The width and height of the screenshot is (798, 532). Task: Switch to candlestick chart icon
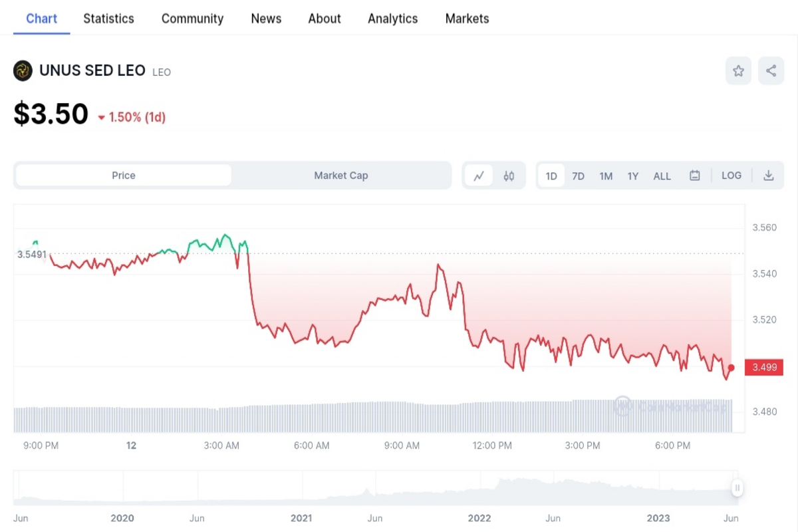[x=509, y=176]
